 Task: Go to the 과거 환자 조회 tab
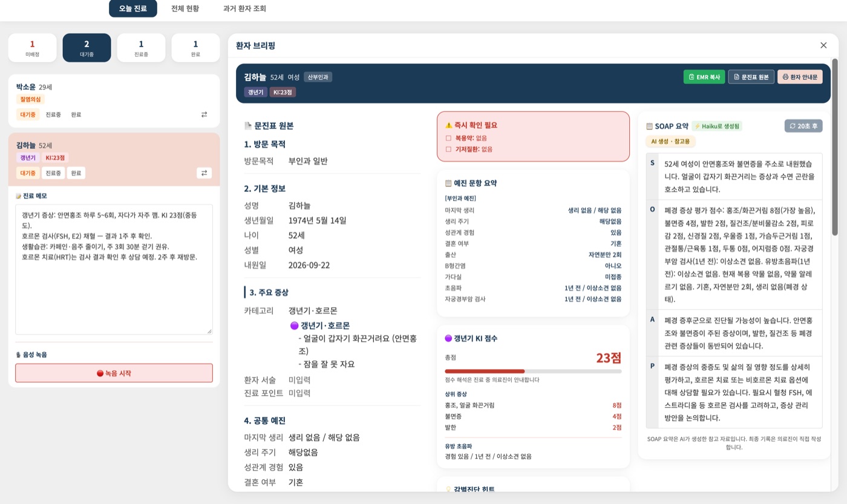coord(244,8)
